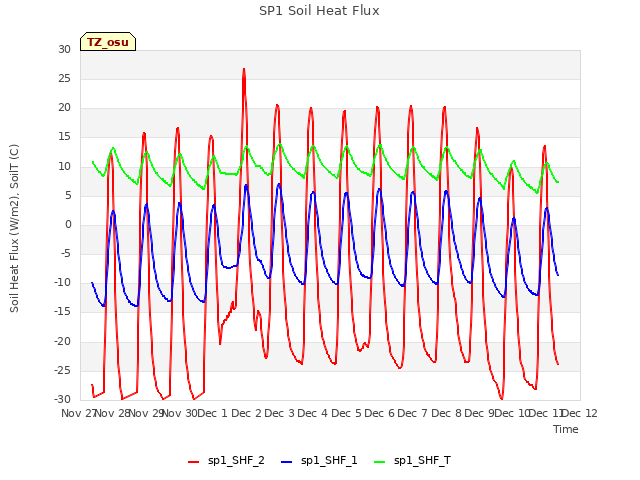
Task: Click the y-axis tick value -25
Action: tap(63, 370)
